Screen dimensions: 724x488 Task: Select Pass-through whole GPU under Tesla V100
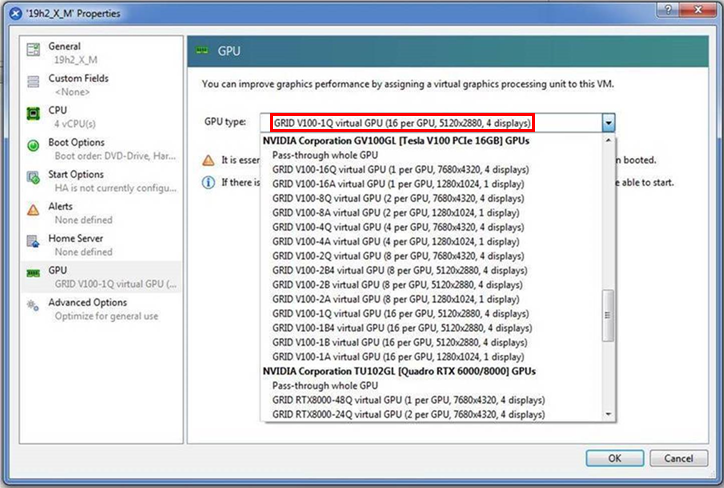(325, 156)
